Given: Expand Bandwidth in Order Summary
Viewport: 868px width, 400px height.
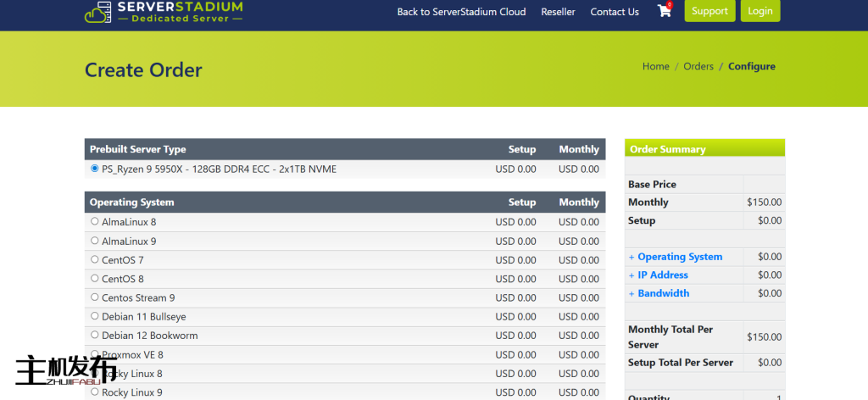Looking at the screenshot, I should [x=663, y=293].
